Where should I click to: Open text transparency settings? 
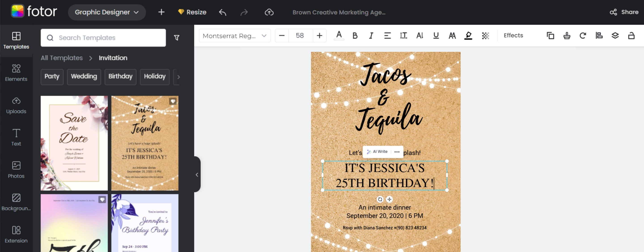click(485, 36)
